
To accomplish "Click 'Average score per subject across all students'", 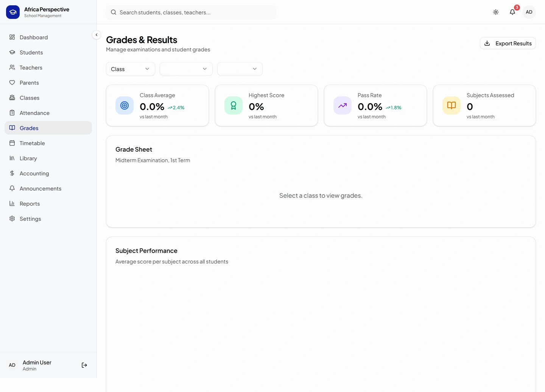I will click(172, 262).
